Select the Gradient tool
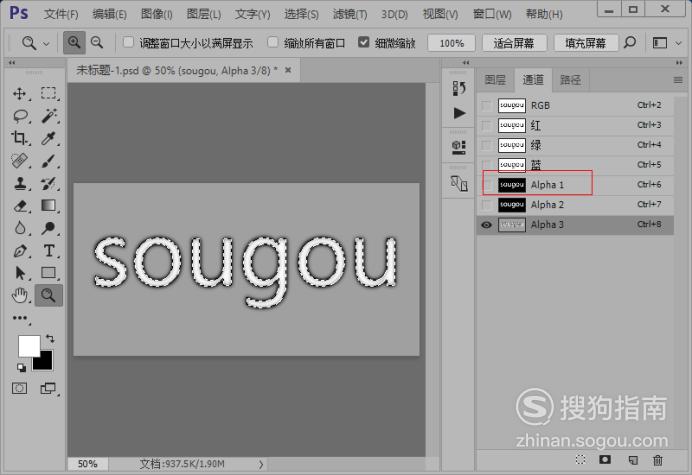The height and width of the screenshot is (475, 692). [x=49, y=206]
